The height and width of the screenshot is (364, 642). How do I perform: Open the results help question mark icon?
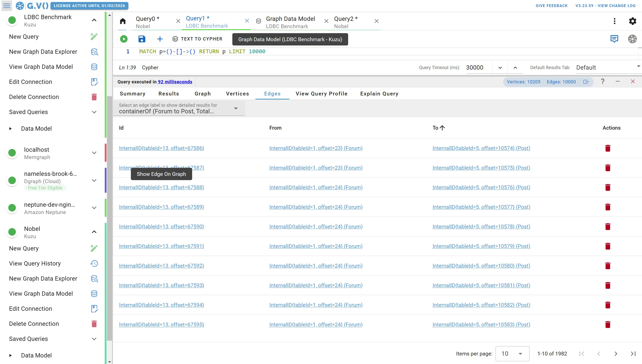pos(602,81)
